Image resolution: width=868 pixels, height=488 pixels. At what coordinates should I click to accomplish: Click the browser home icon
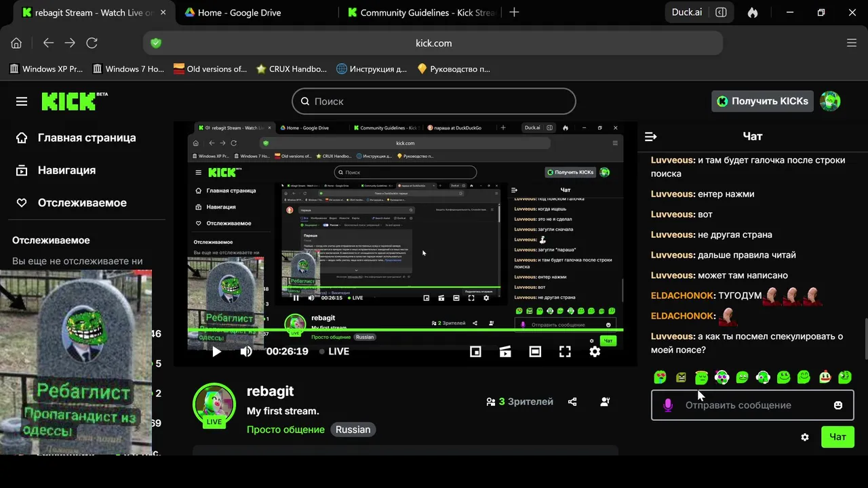click(16, 43)
